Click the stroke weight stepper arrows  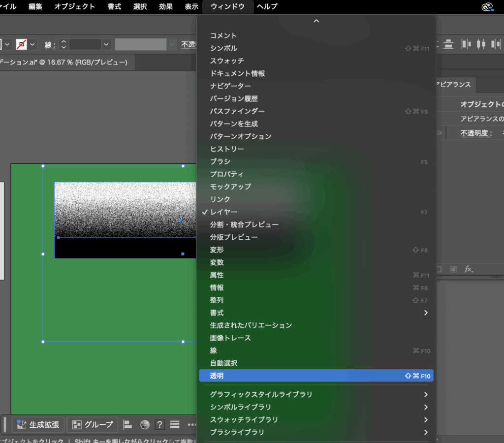pos(63,44)
